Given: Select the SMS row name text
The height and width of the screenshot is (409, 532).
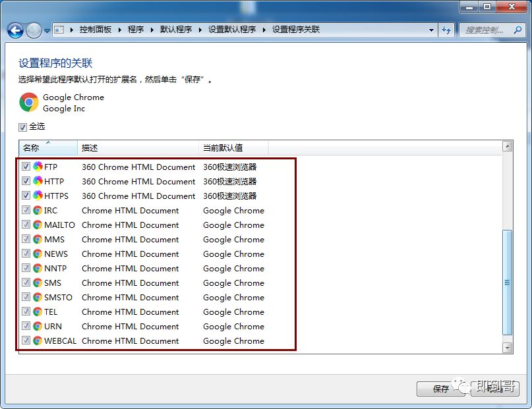Looking at the screenshot, I should point(53,283).
